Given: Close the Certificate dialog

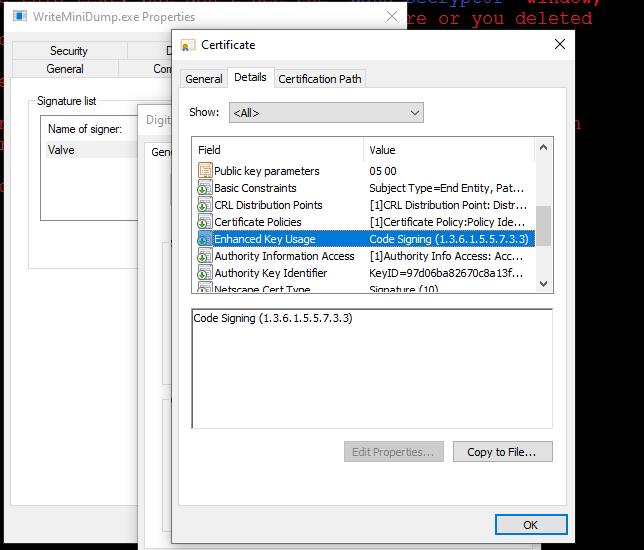Looking at the screenshot, I should (x=560, y=44).
